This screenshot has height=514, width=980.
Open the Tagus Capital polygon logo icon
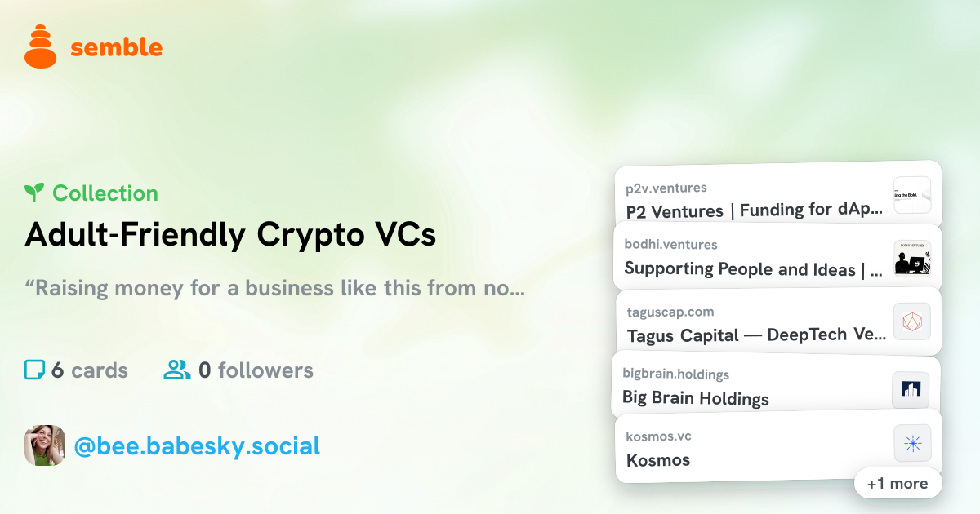pyautogui.click(x=912, y=321)
